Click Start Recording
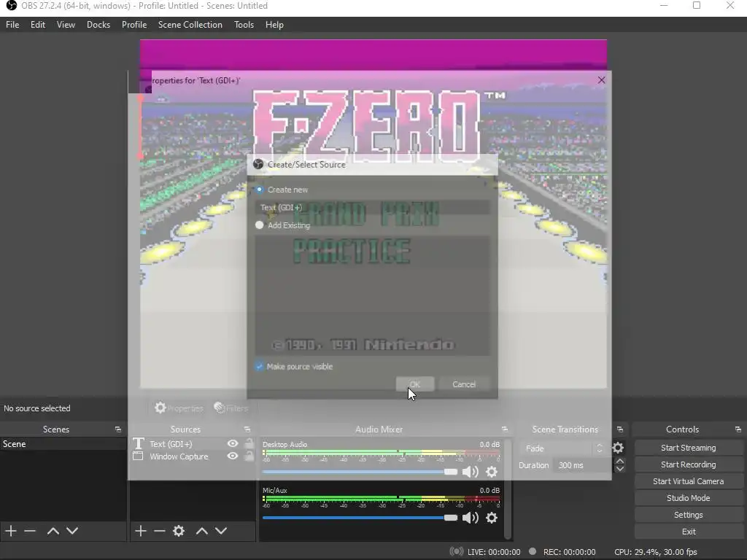 click(x=688, y=464)
